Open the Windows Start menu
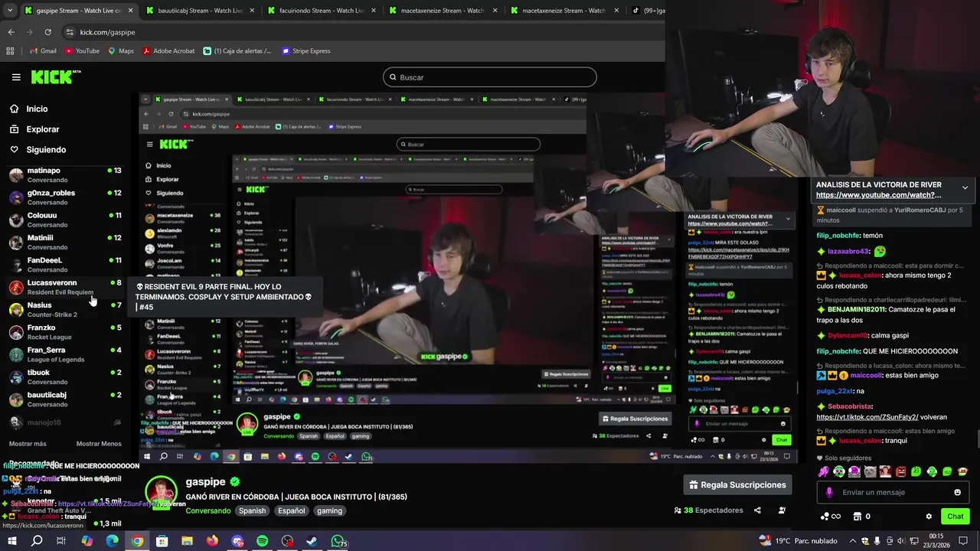 [11, 541]
